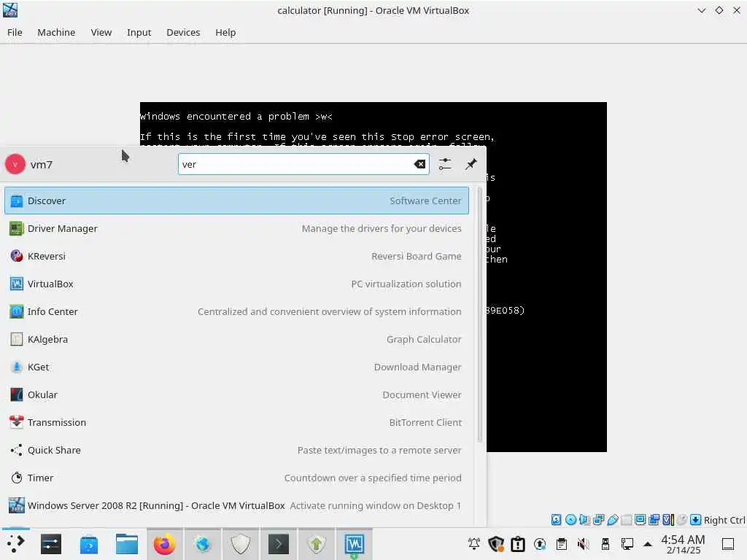Click the hard disk activity status icon
Screen dimensions: 747x560
click(556, 519)
